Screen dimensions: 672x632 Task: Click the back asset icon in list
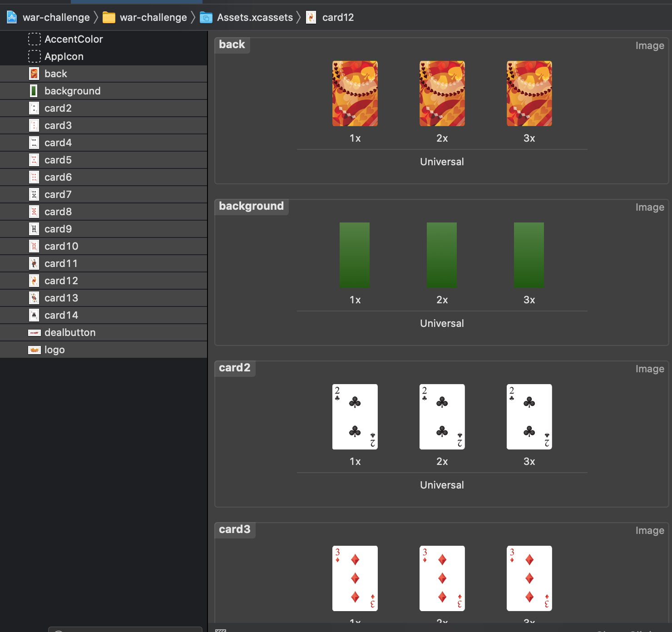click(x=34, y=74)
